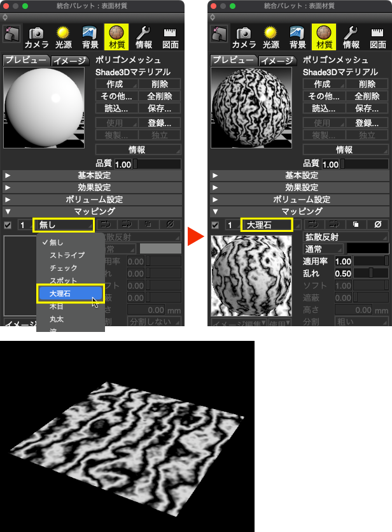The width and height of the screenshot is (392, 532).
Task: Click 保存... button in the right palette
Action: tap(367, 108)
